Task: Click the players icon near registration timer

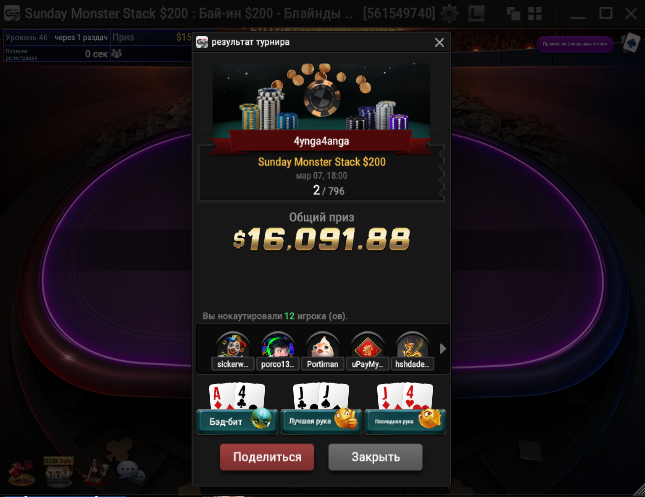Action: (117, 53)
